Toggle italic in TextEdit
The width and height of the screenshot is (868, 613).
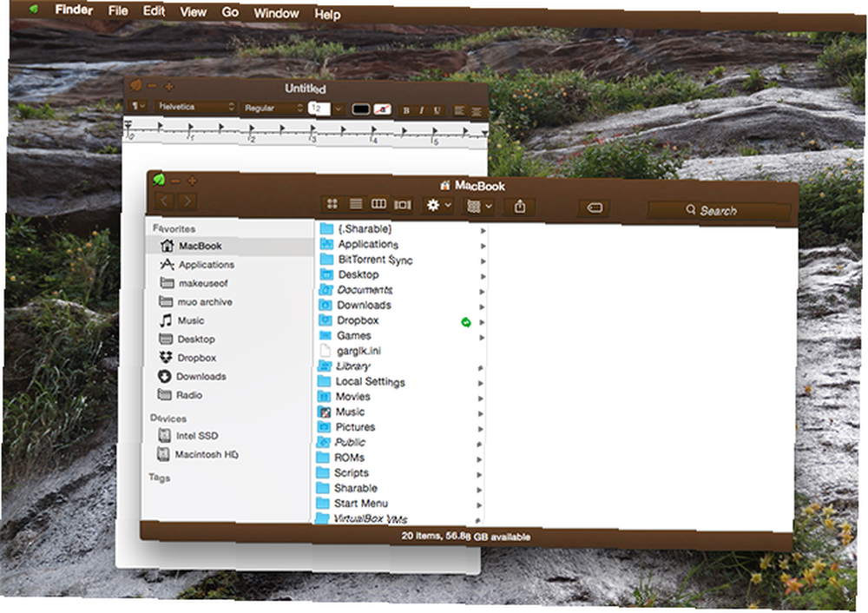[x=421, y=110]
